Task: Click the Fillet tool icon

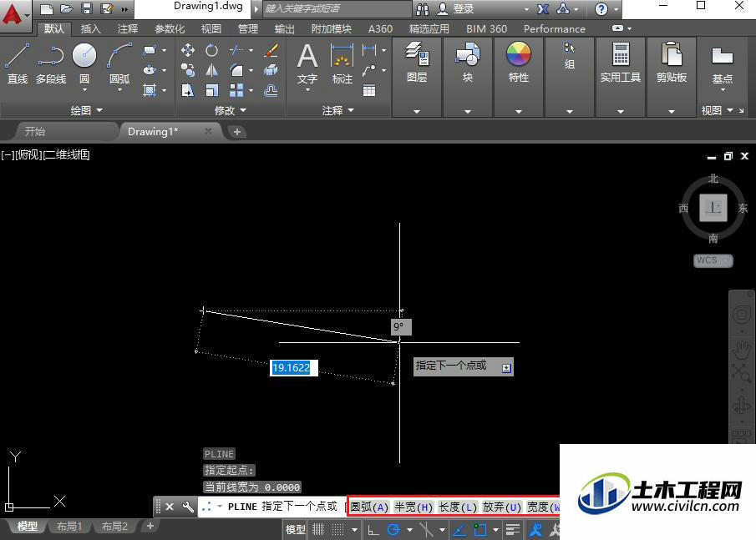Action: click(x=236, y=70)
